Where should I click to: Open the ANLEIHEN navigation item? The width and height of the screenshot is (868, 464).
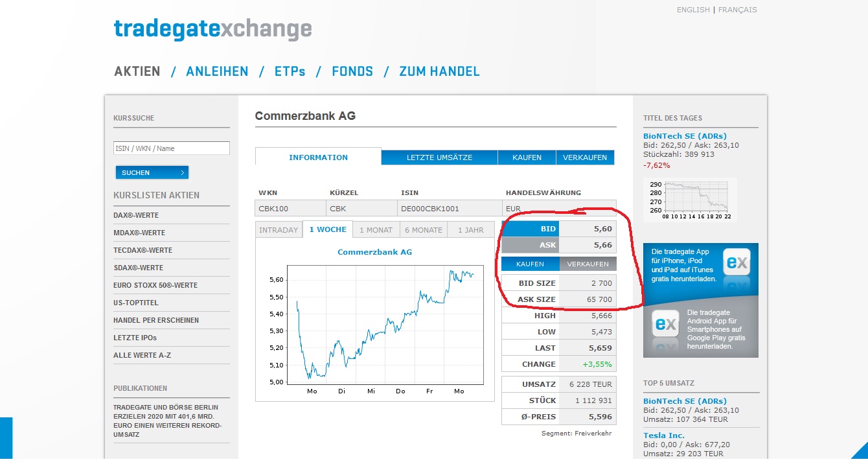tap(217, 71)
